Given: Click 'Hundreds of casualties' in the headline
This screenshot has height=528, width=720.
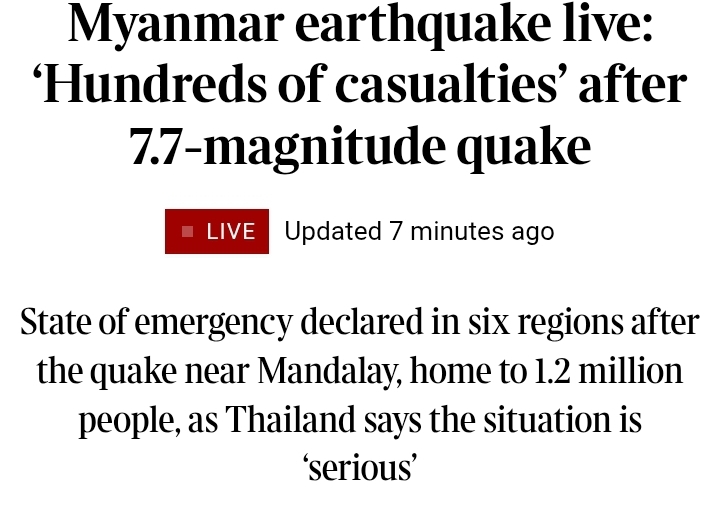Looking at the screenshot, I should click(x=295, y=84).
